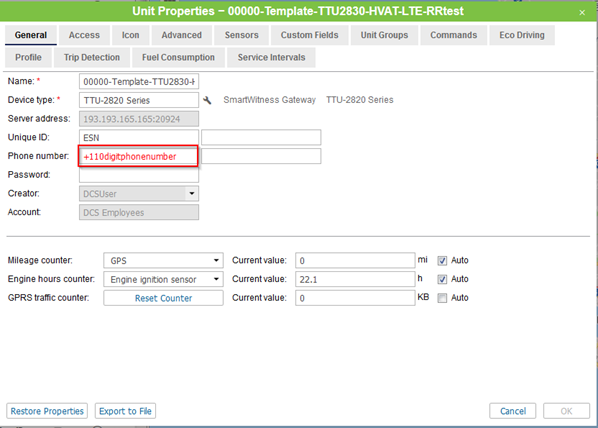Screen dimensions: 598x428
Task: Click the wrench icon beside Device type
Action: point(207,100)
